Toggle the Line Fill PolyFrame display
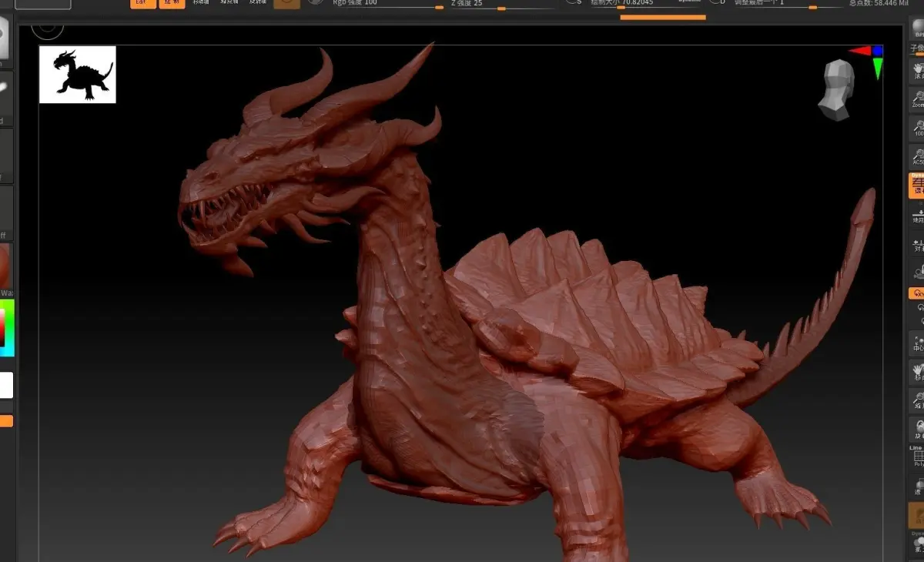This screenshot has width=924, height=562. click(x=917, y=457)
